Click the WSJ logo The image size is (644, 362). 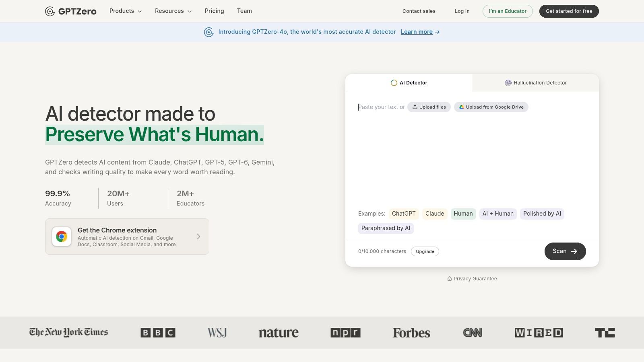217,333
